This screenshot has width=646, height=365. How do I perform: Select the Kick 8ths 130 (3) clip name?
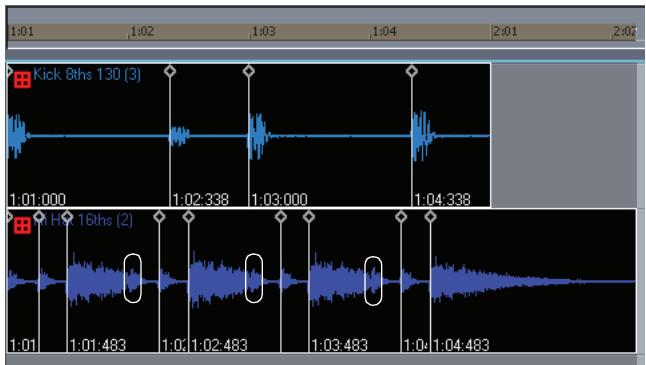point(87,75)
